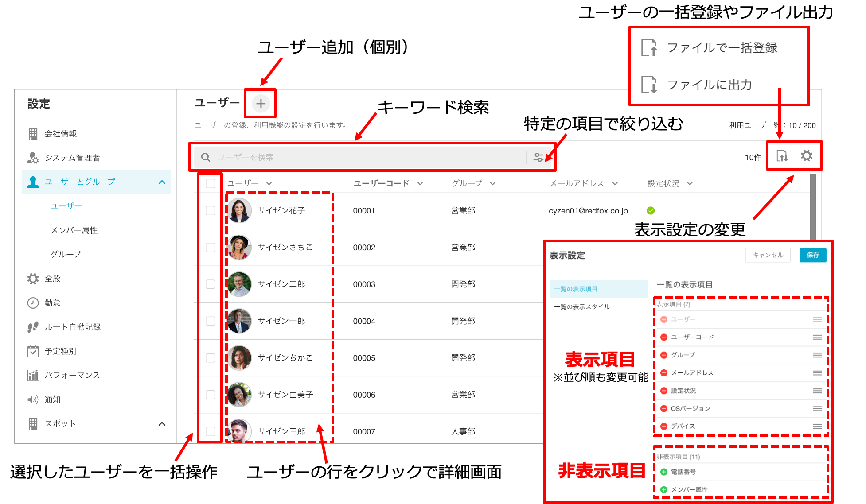Click drag handle for グループ row
The height and width of the screenshot is (504, 866).
pos(817,355)
